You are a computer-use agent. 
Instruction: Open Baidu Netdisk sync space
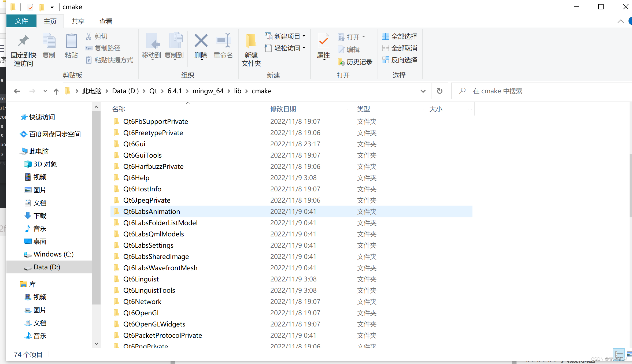coord(50,134)
